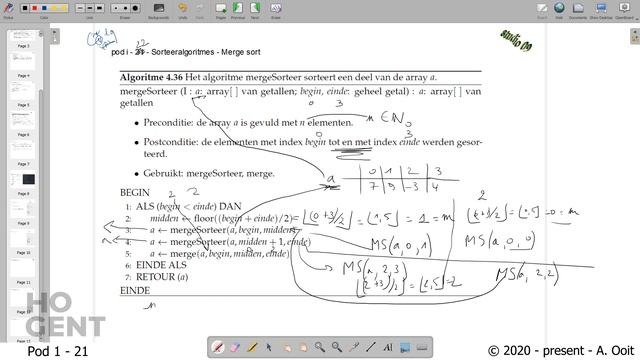Select the Draw line tool
Image resolution: width=640 pixels, height=360 pixels.
pos(371,347)
